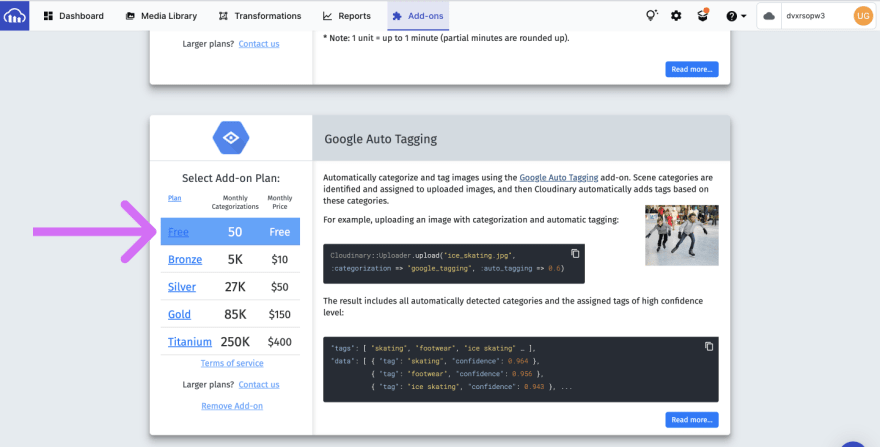Click Read more in the upper card
The width and height of the screenshot is (880, 447).
pos(691,69)
